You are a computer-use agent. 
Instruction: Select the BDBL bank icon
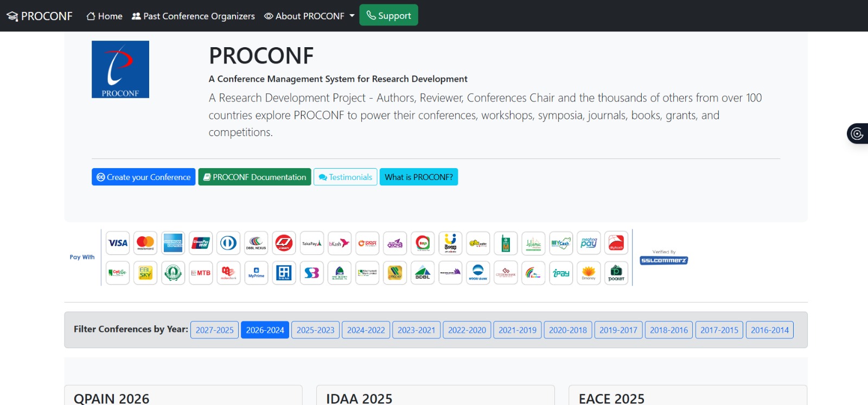423,273
